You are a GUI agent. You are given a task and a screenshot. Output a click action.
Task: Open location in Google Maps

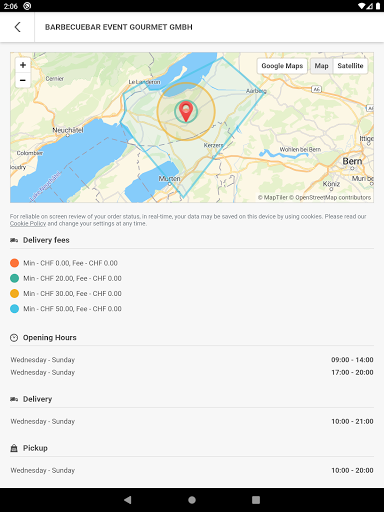(x=282, y=66)
